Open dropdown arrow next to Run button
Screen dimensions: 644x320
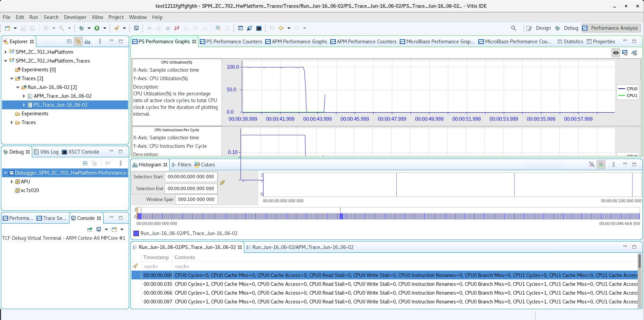105,28
